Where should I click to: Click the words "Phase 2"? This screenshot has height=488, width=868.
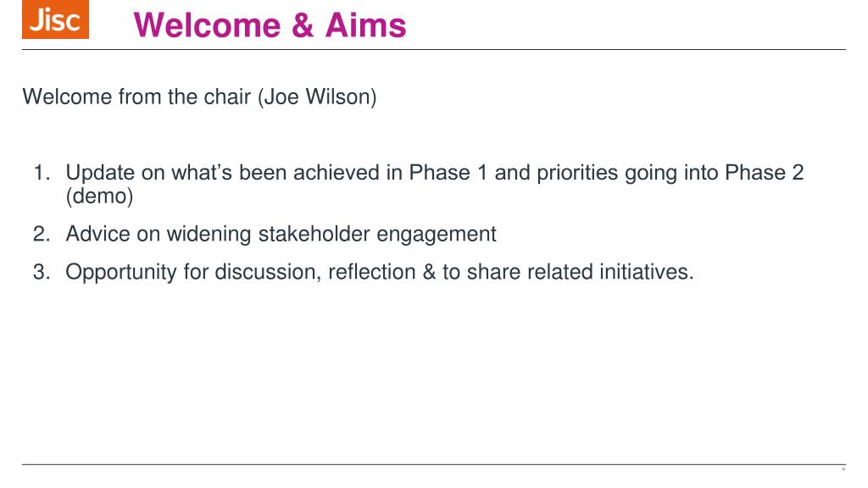pyautogui.click(x=765, y=173)
